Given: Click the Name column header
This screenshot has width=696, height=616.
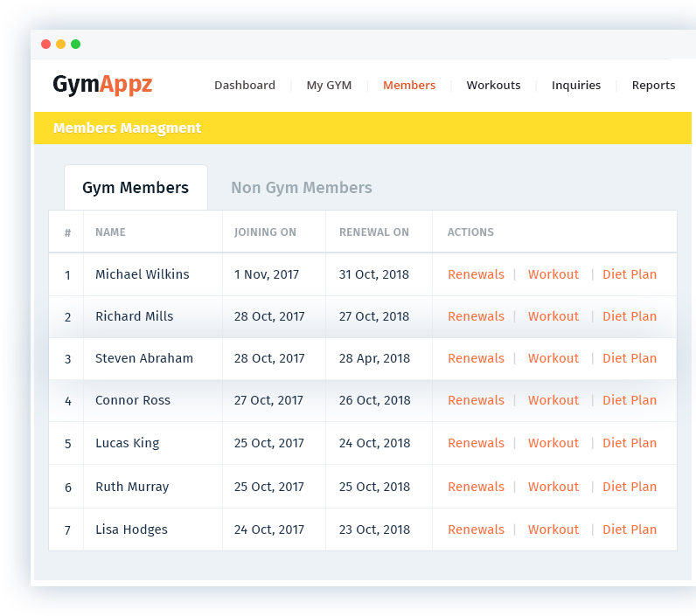Looking at the screenshot, I should (x=110, y=232).
